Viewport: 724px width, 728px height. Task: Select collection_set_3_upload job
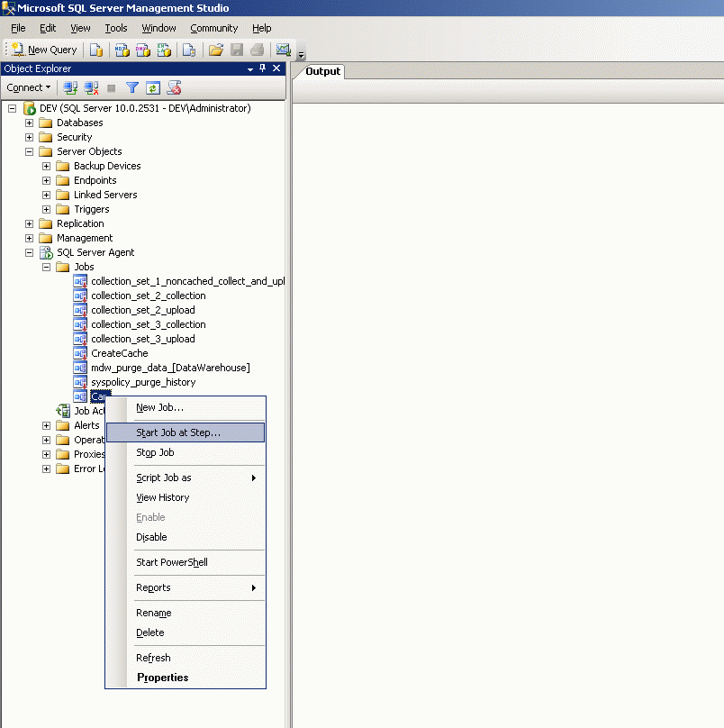tap(143, 339)
